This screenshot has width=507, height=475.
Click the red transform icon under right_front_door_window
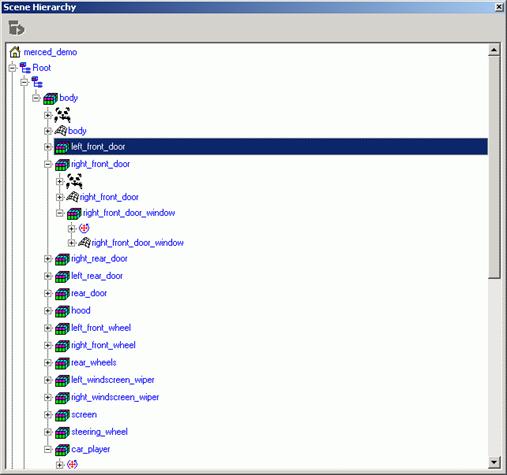click(84, 228)
